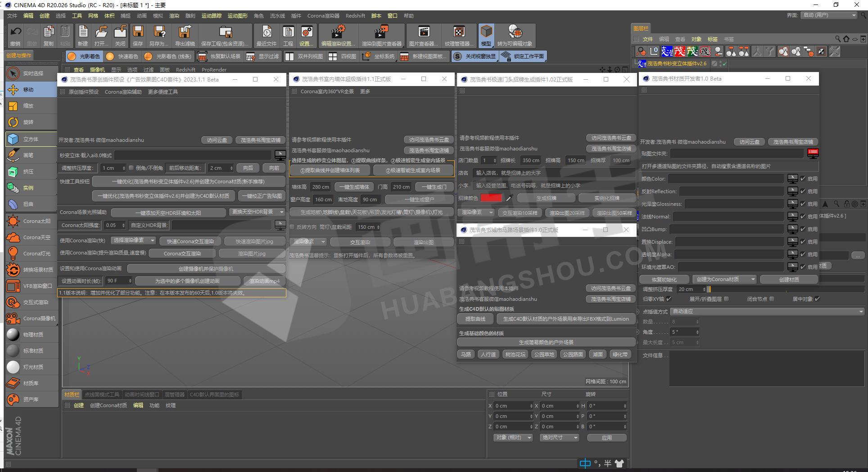Toggle the 居中对象 checkbox
This screenshot has width=868, height=472.
tap(817, 299)
